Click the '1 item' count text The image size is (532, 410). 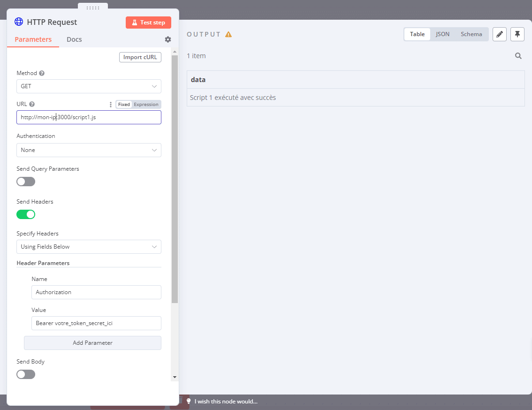(196, 56)
